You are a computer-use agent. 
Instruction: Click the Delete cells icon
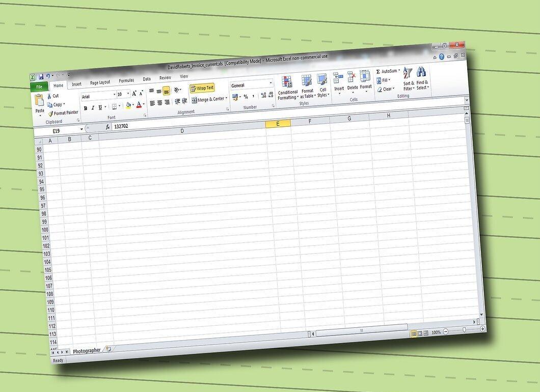[352, 77]
